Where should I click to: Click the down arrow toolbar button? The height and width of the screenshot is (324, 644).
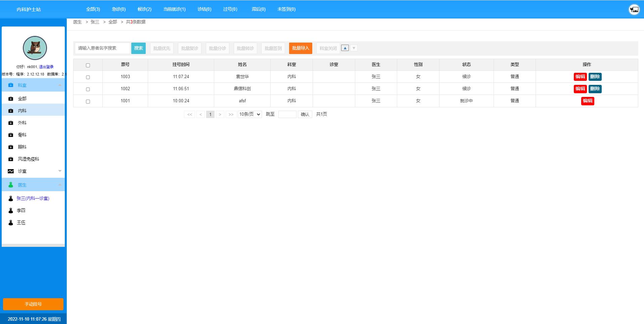pyautogui.click(x=354, y=48)
